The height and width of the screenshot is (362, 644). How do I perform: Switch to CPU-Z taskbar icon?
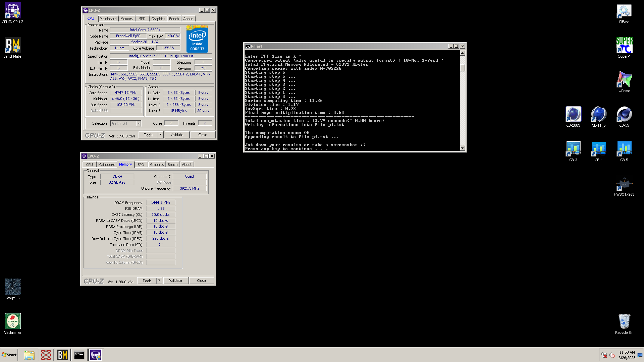click(x=96, y=355)
